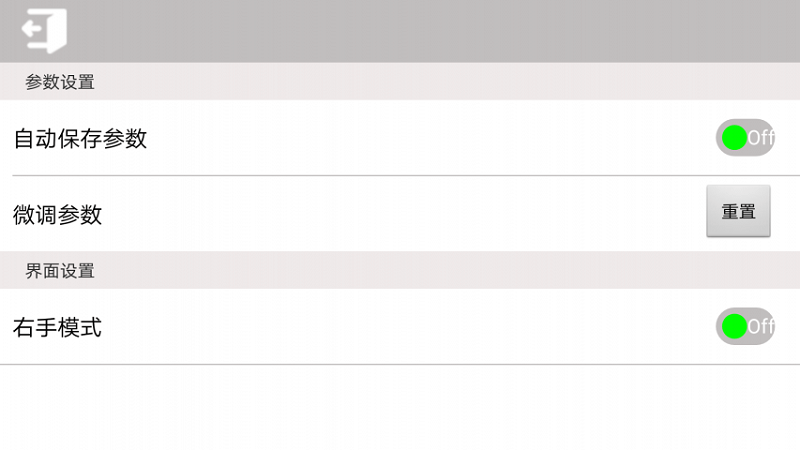Click green knob of 右手模式 switch

click(x=735, y=326)
